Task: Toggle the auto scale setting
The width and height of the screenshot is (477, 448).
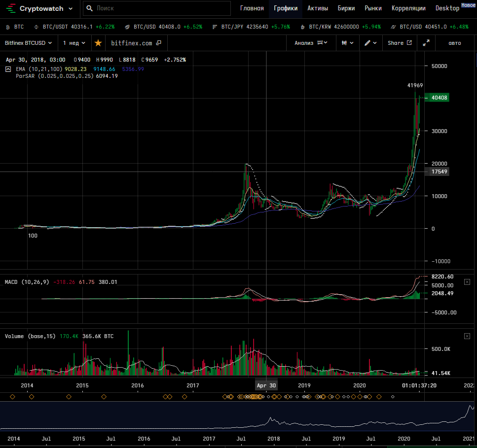Action: click(454, 43)
